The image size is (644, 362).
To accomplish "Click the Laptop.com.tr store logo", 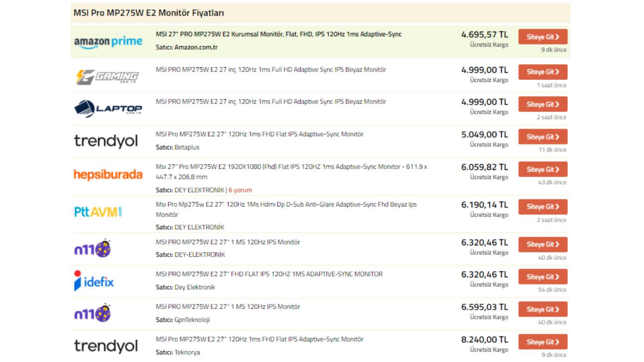I will click(x=108, y=109).
